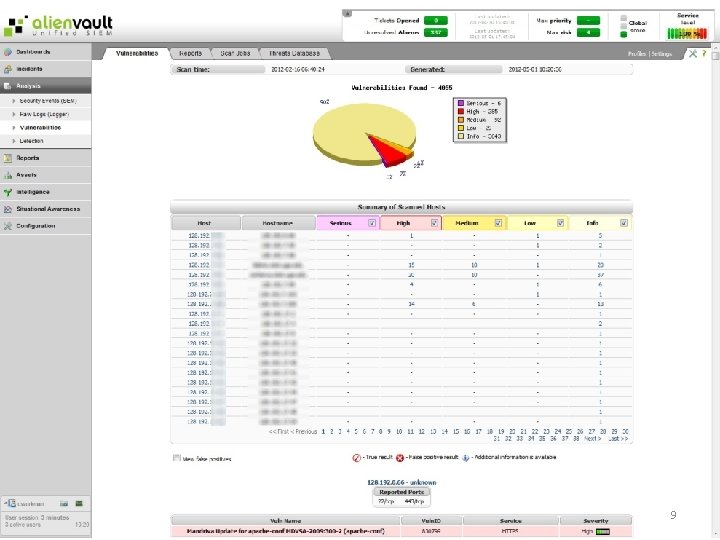Toggle the Serious column checkbox

click(371, 223)
